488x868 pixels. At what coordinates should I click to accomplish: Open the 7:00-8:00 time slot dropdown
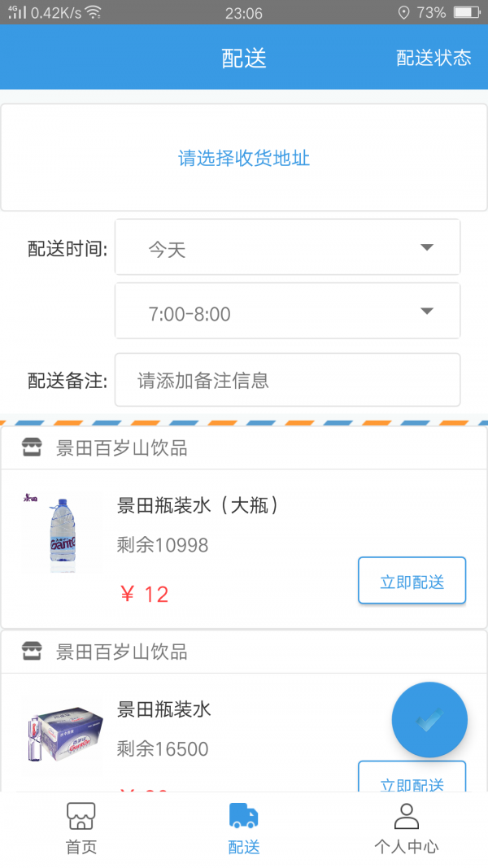pyautogui.click(x=286, y=312)
